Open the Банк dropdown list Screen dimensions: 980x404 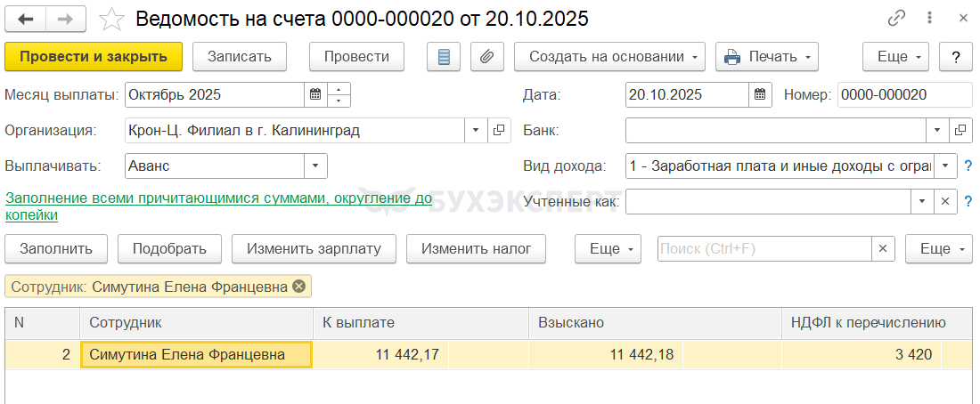click(937, 130)
